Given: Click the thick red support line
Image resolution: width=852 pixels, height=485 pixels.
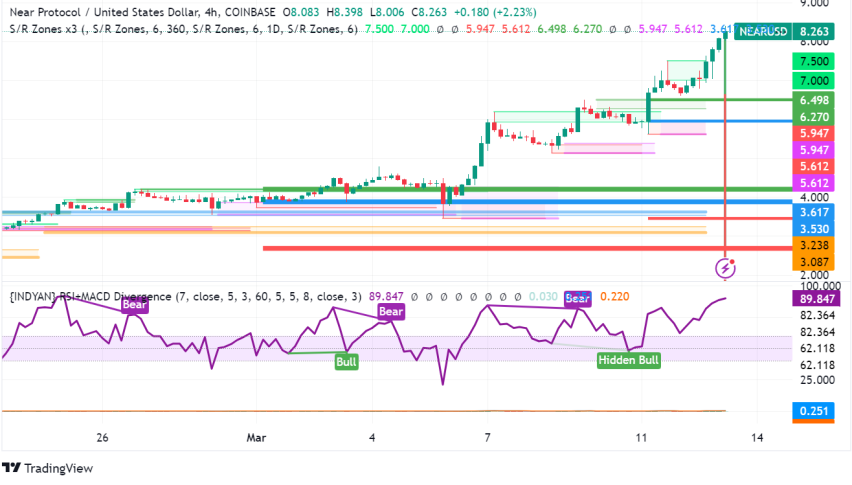Looking at the screenshot, I should point(500,248).
